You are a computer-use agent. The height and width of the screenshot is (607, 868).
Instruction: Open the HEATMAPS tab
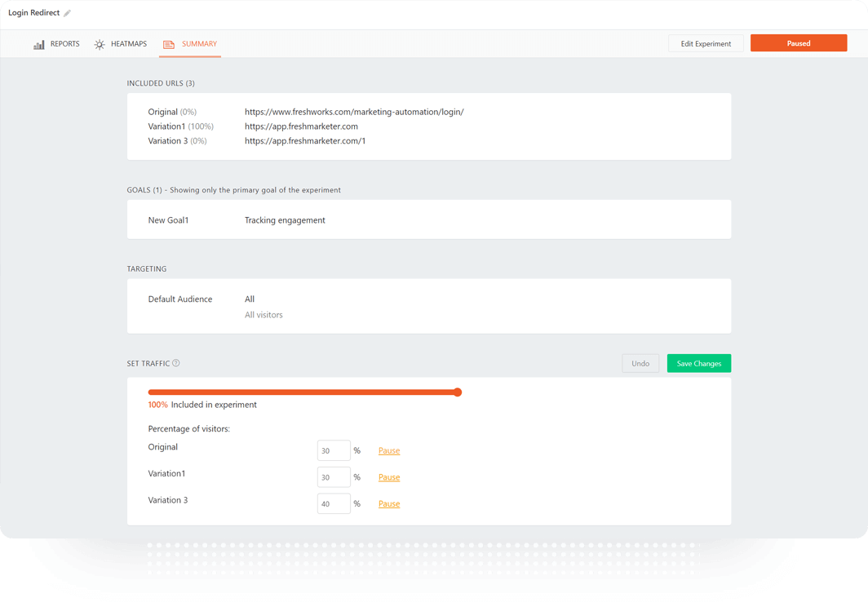[x=128, y=44]
